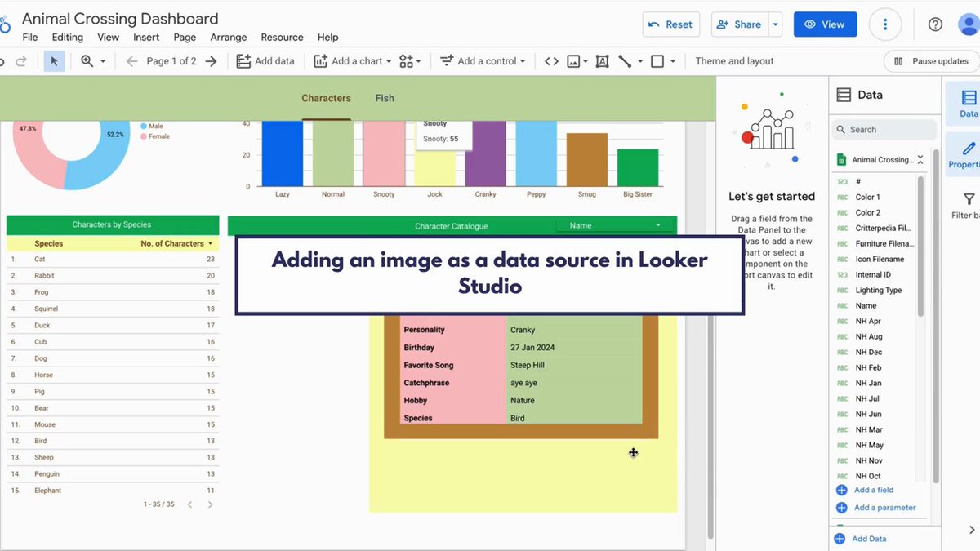Image resolution: width=980 pixels, height=551 pixels.
Task: Click the report title Animal Crossing Dashboard
Action: tap(120, 18)
